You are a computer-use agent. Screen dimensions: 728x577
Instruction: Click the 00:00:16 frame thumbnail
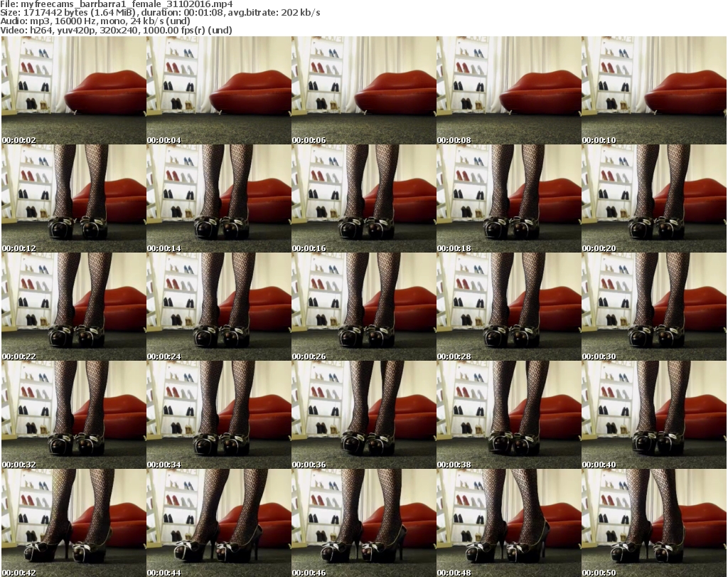tap(363, 198)
